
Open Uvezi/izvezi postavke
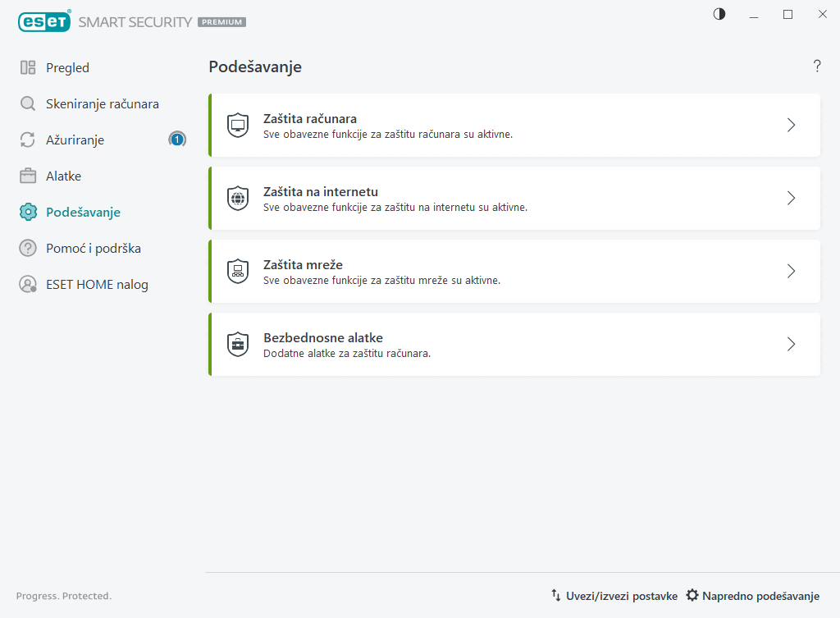pyautogui.click(x=614, y=596)
